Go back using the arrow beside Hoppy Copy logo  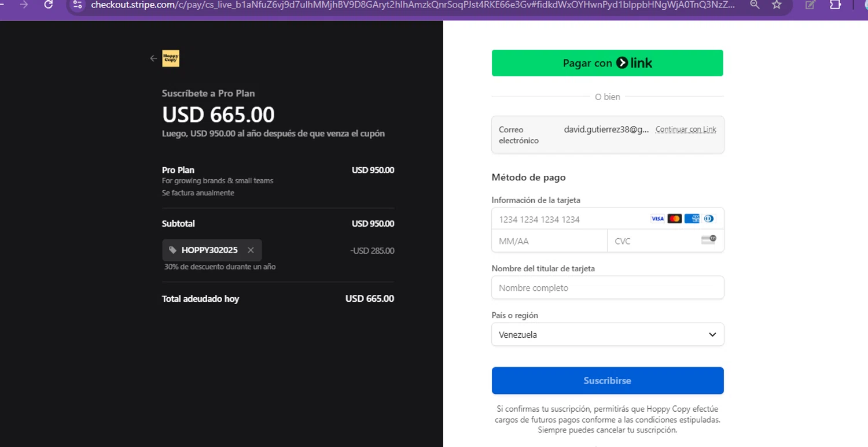tap(153, 58)
